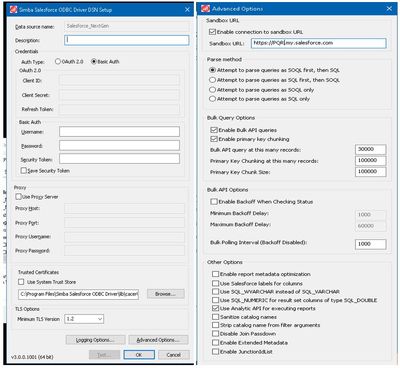Toggle Enable primary key chunking checkbox

click(x=214, y=139)
